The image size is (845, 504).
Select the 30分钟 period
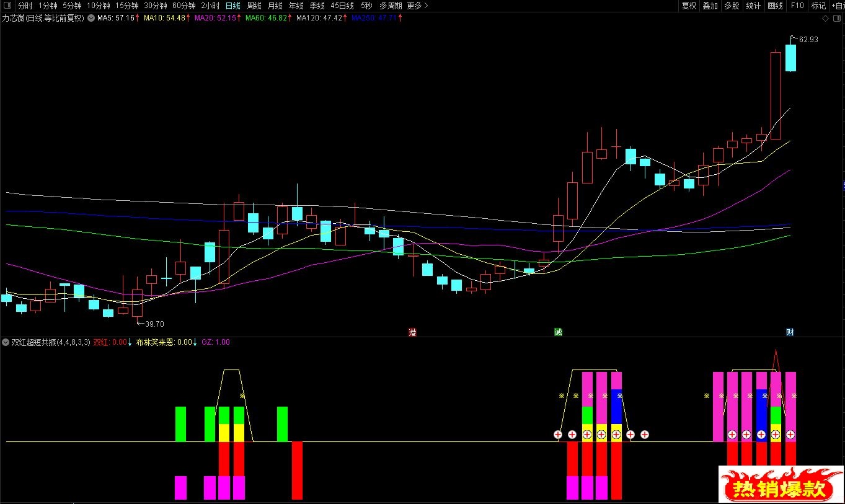(156, 6)
